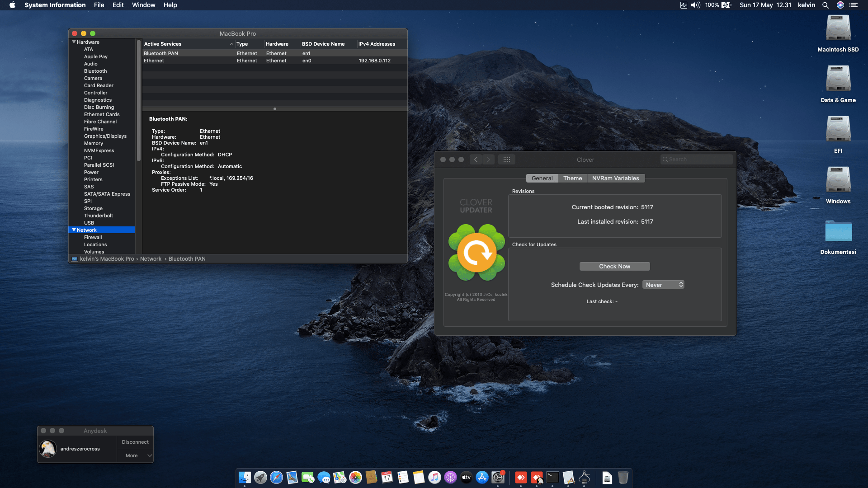Open Music from the dock
Viewport: 868px width, 488px height.
[434, 477]
